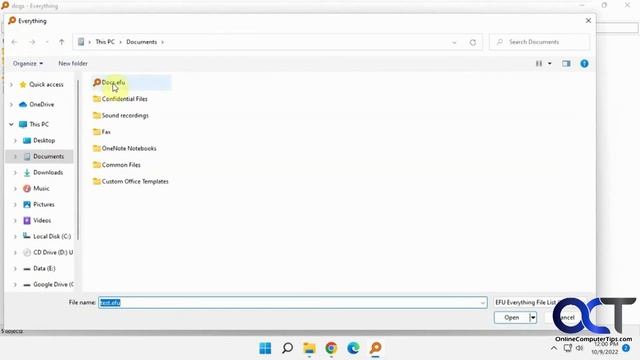Collapse the This PC node
This screenshot has height=360, width=640.
pyautogui.click(x=11, y=124)
